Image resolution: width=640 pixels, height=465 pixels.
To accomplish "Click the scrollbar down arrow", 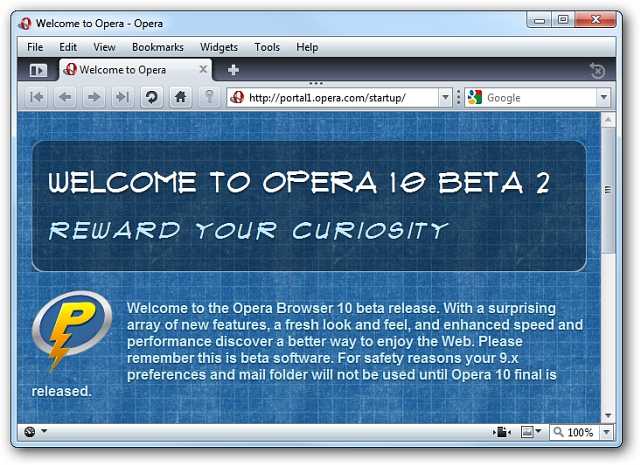I will [608, 416].
